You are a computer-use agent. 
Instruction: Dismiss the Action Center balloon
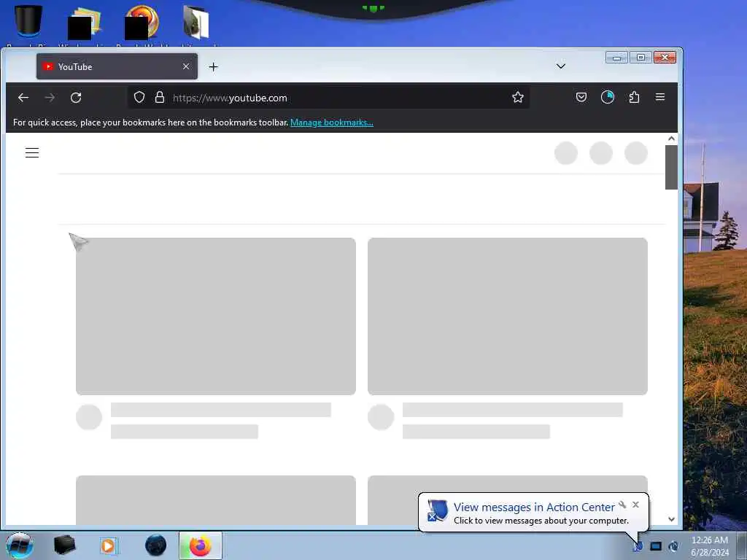(635, 505)
